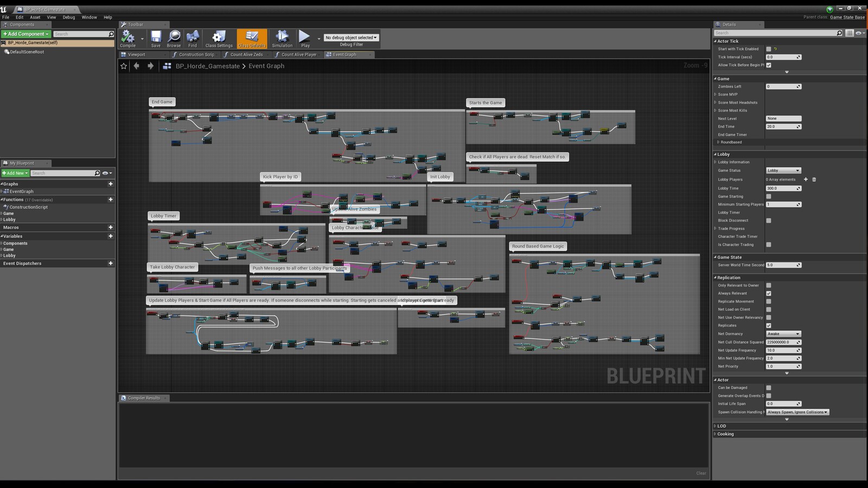The height and width of the screenshot is (488, 868).
Task: Open the Game State Base parent class link
Action: [x=847, y=17]
